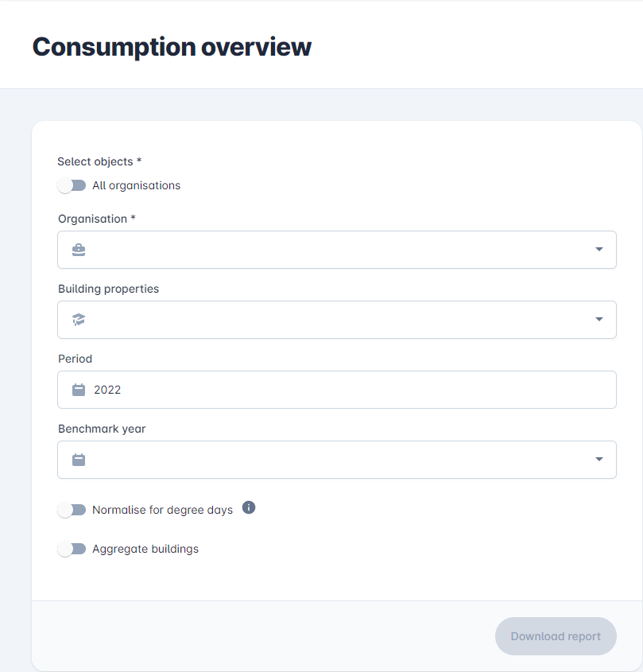The height and width of the screenshot is (672, 643).
Task: Turn on Aggregate buildings toggle
Action: pyautogui.click(x=72, y=549)
